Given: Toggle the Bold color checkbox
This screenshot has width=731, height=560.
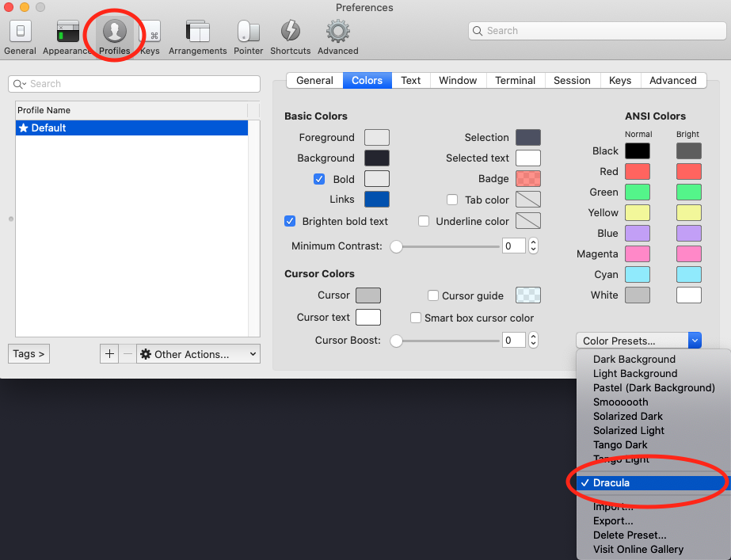Looking at the screenshot, I should 319,179.
